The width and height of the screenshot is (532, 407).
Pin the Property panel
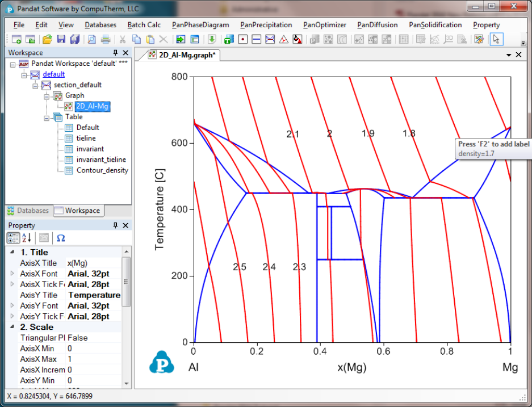coord(115,225)
